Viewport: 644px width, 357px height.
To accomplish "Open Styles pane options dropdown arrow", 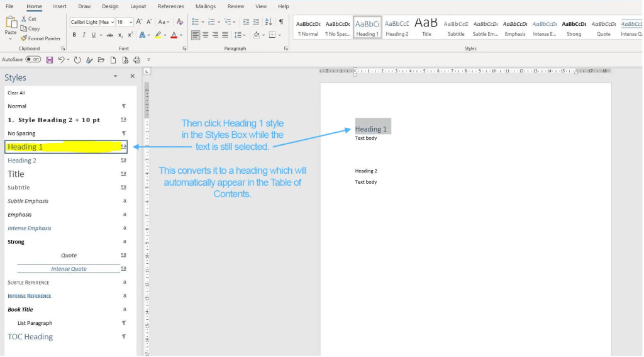I will click(116, 76).
